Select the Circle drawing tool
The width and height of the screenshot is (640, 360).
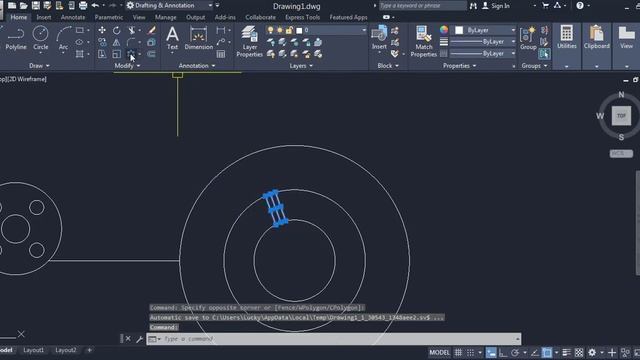click(x=40, y=38)
